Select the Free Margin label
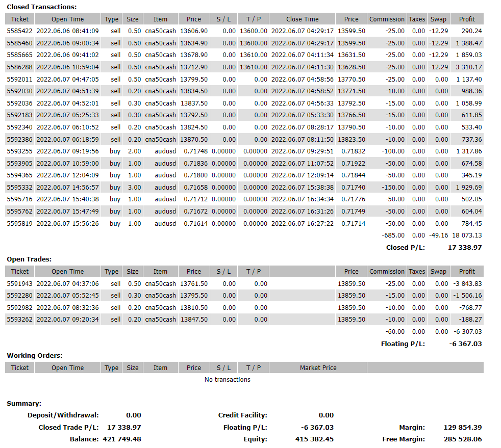This screenshot has height=448, width=501. (x=404, y=439)
